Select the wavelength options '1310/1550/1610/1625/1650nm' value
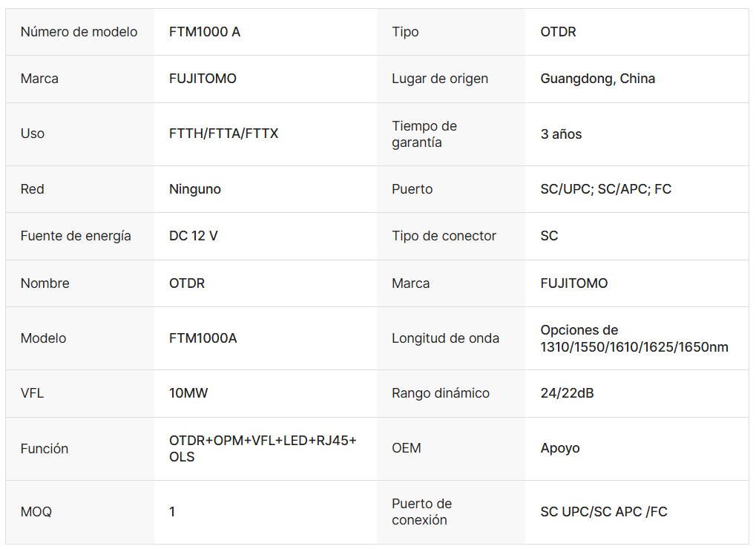This screenshot has height=549, width=756. tap(634, 339)
